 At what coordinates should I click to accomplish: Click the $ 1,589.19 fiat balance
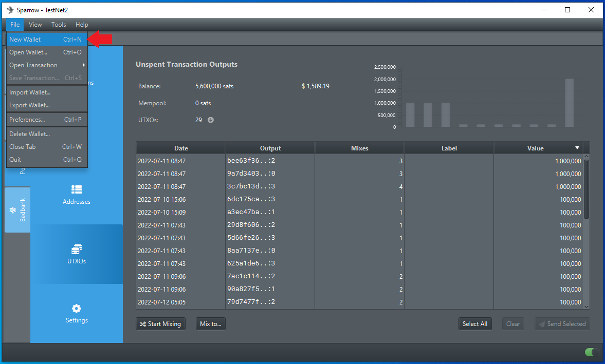pyautogui.click(x=316, y=86)
